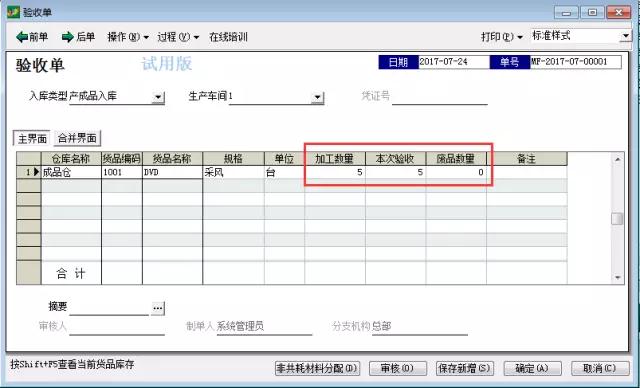Click the 保存新增 button
640x388 pixels.
click(465, 368)
